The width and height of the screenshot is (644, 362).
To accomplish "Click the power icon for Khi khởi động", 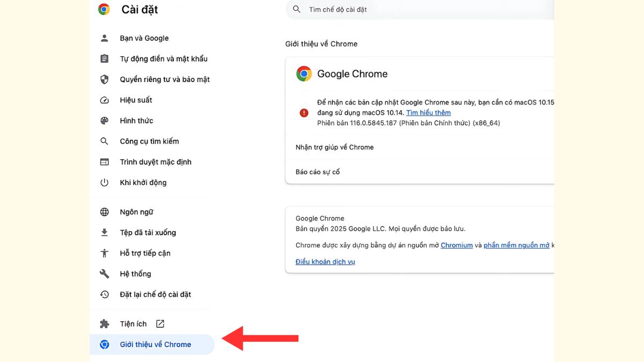I will click(x=104, y=182).
